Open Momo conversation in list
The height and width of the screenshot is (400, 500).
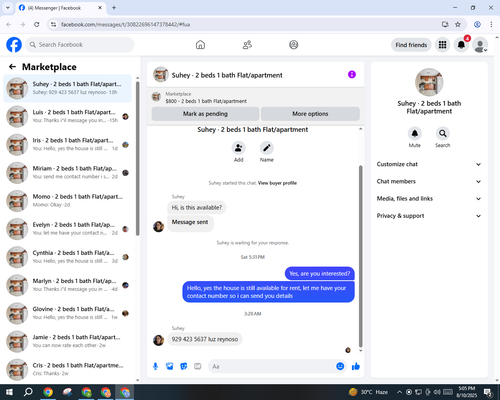pos(68,201)
